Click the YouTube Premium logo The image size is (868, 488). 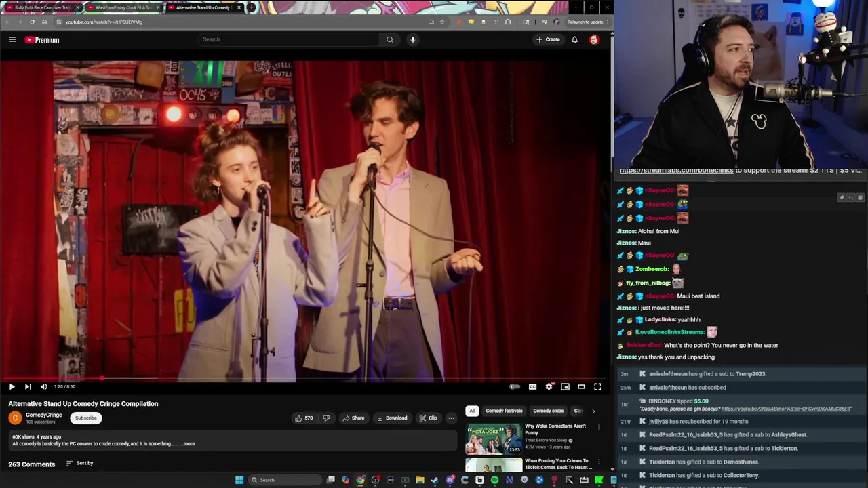point(42,40)
